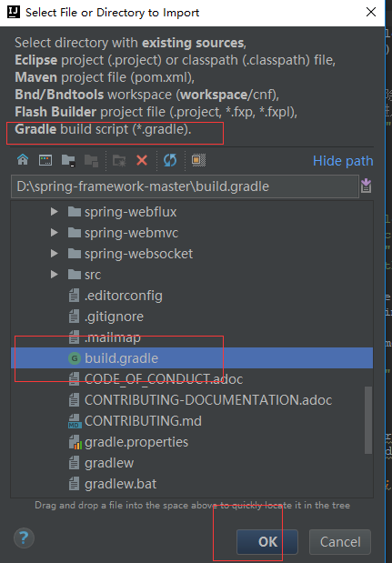Select the gradlew.bat file name
392x563 pixels.
(121, 484)
